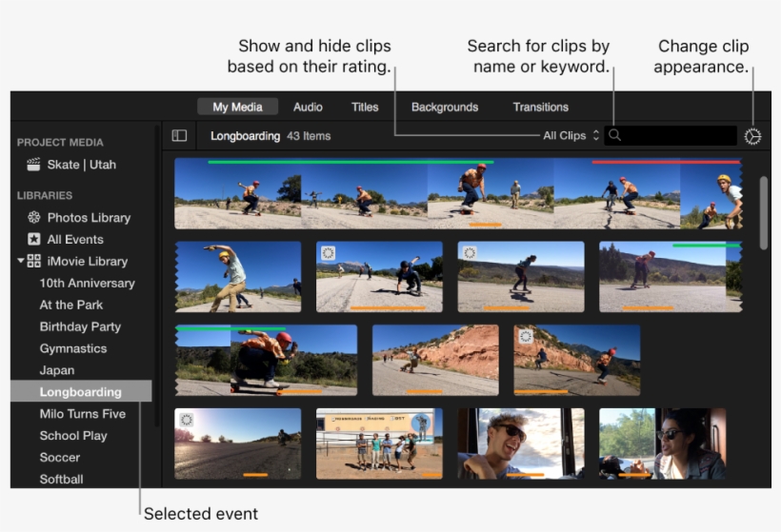
Task: Select the Photos Library icon
Action: pos(34,218)
